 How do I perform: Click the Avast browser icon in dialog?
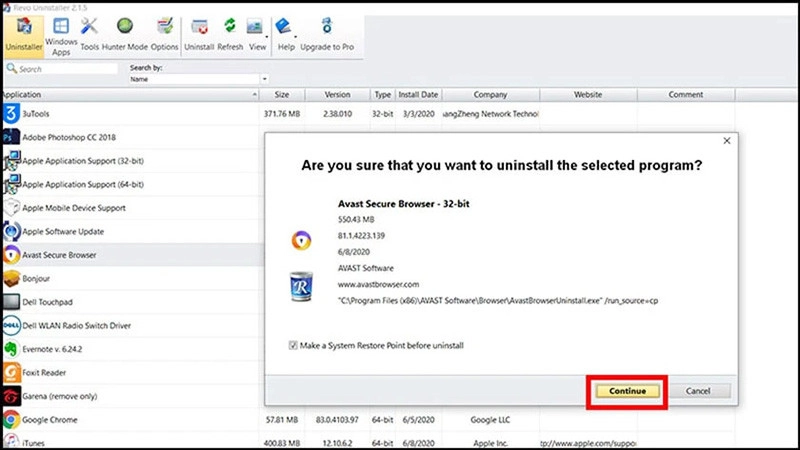pyautogui.click(x=301, y=240)
